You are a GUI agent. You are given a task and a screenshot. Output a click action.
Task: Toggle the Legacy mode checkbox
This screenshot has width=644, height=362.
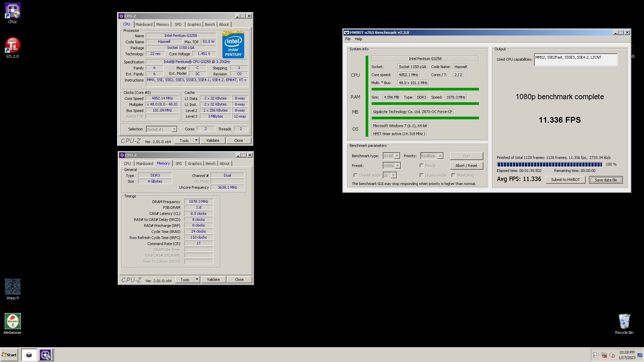pyautogui.click(x=422, y=175)
